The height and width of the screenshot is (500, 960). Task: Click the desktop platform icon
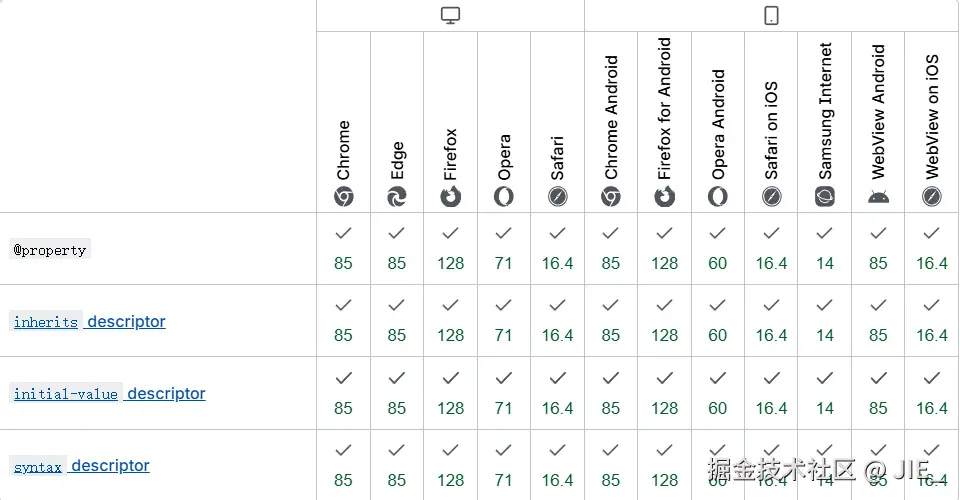coord(450,16)
